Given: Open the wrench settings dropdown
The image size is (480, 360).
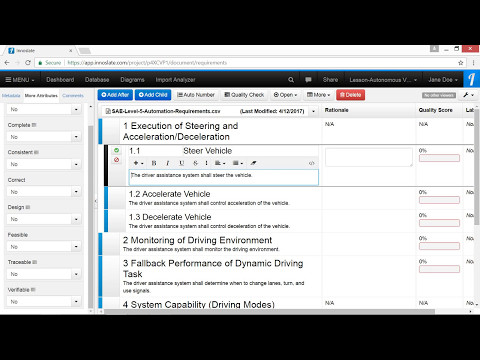Looking at the screenshot, I should click(x=468, y=95).
